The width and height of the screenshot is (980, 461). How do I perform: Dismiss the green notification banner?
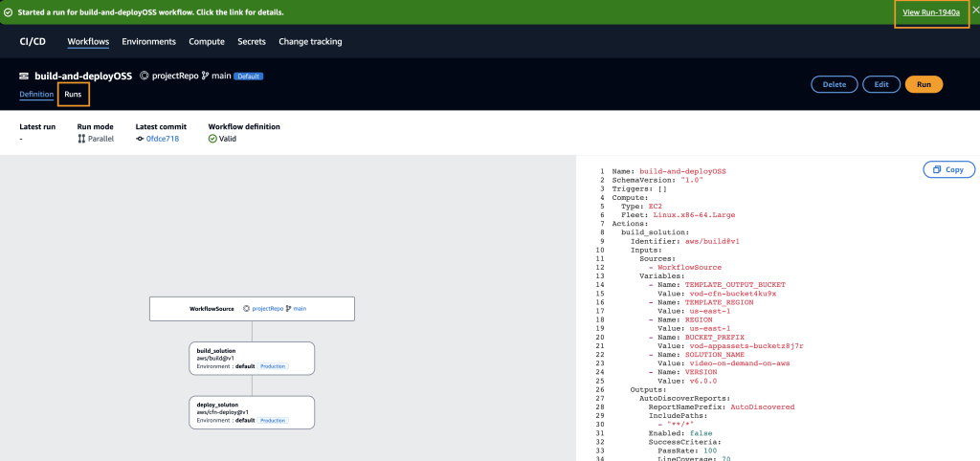[x=974, y=10]
